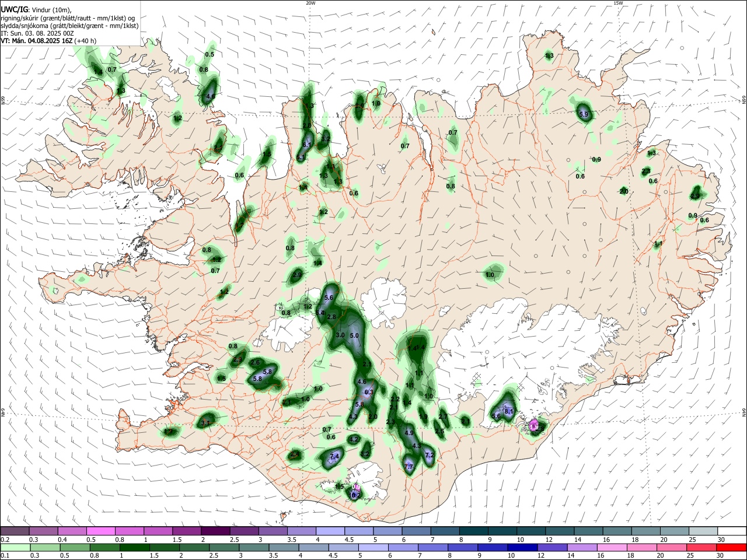Select the initial time line 'IT: Sun. 03. 08. 2025 00Z'

pyautogui.click(x=37, y=33)
